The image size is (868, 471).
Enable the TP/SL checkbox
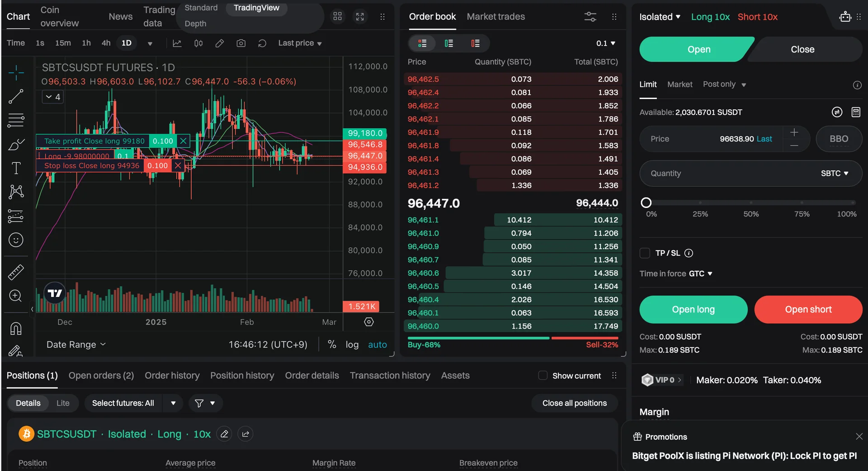[645, 253]
